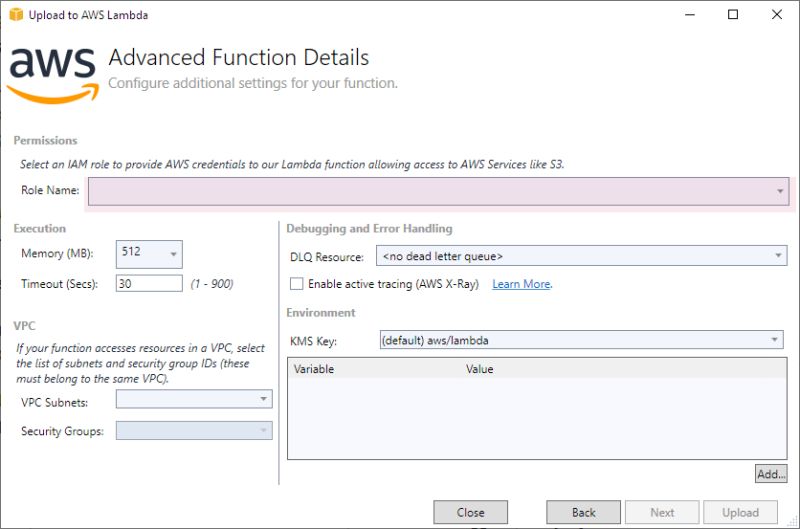Image resolution: width=800 pixels, height=529 pixels.
Task: Click the Close button
Action: (x=470, y=512)
